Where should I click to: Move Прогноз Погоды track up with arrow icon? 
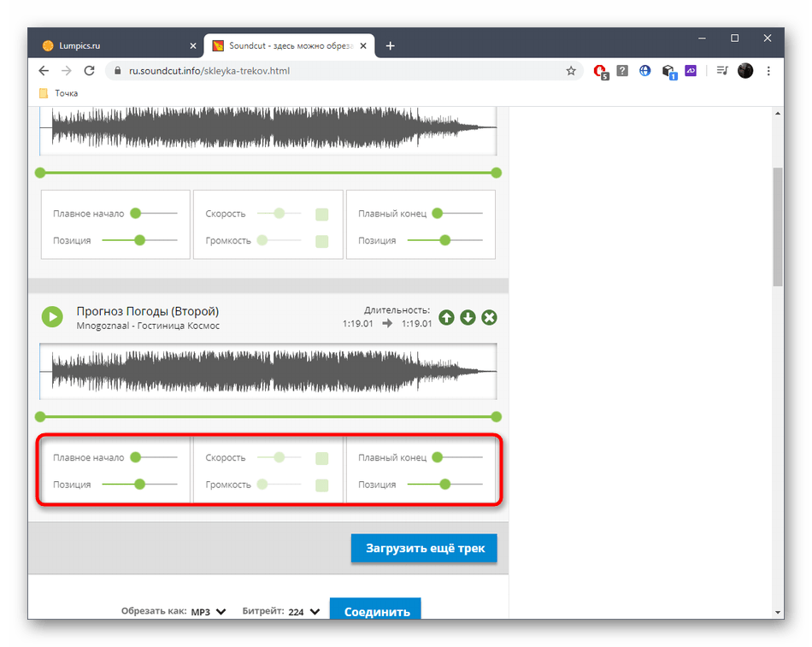coord(446,317)
